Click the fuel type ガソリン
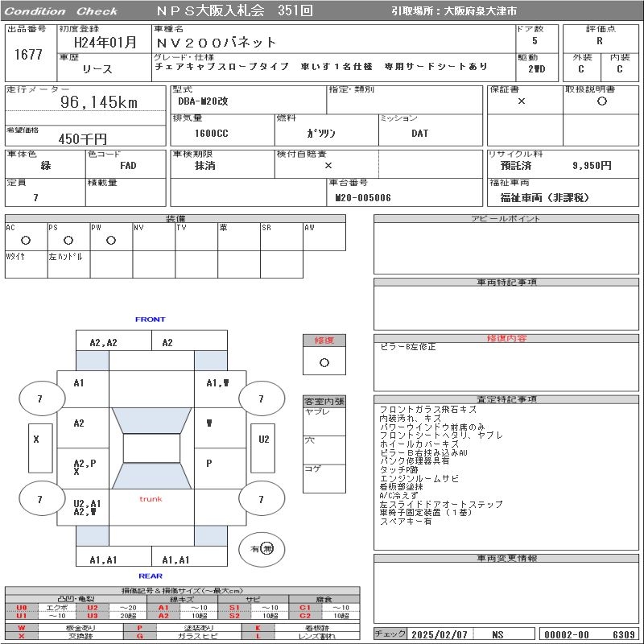 pos(320,134)
